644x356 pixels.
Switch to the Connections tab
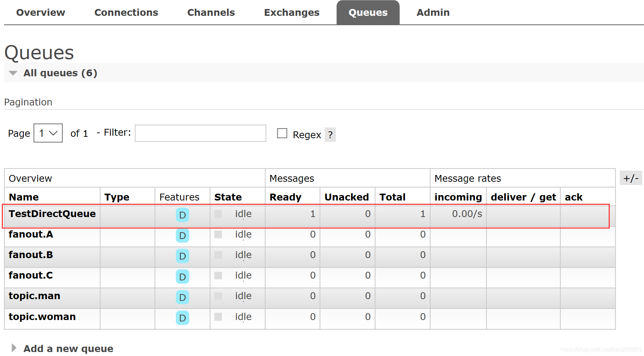pyautogui.click(x=126, y=13)
